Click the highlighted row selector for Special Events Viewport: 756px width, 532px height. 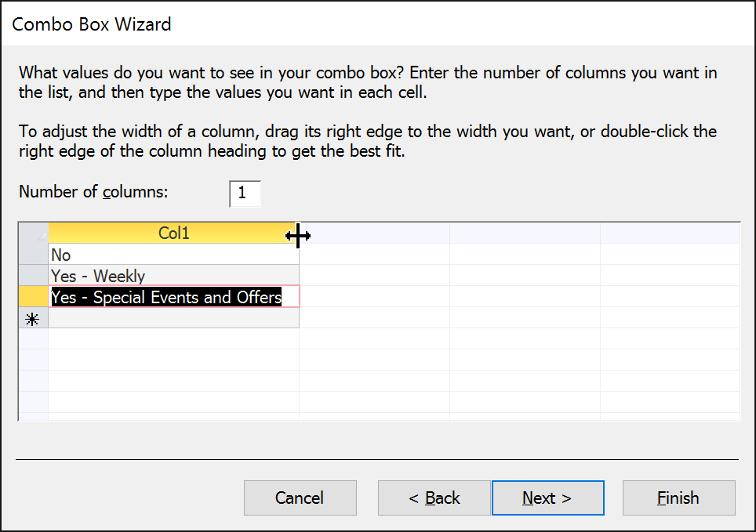pyautogui.click(x=33, y=297)
